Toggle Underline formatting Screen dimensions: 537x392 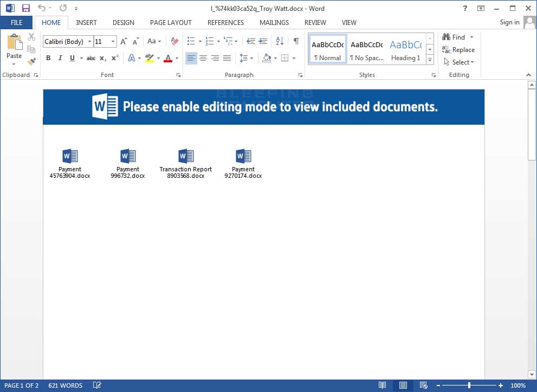72,58
